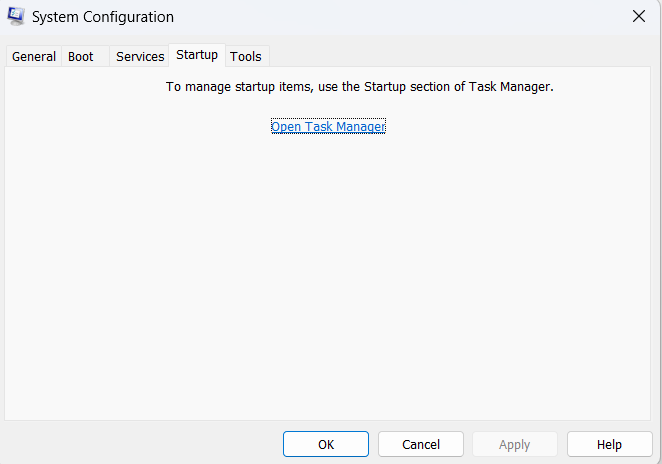
Task: Close the System Configuration dialog
Action: (638, 16)
